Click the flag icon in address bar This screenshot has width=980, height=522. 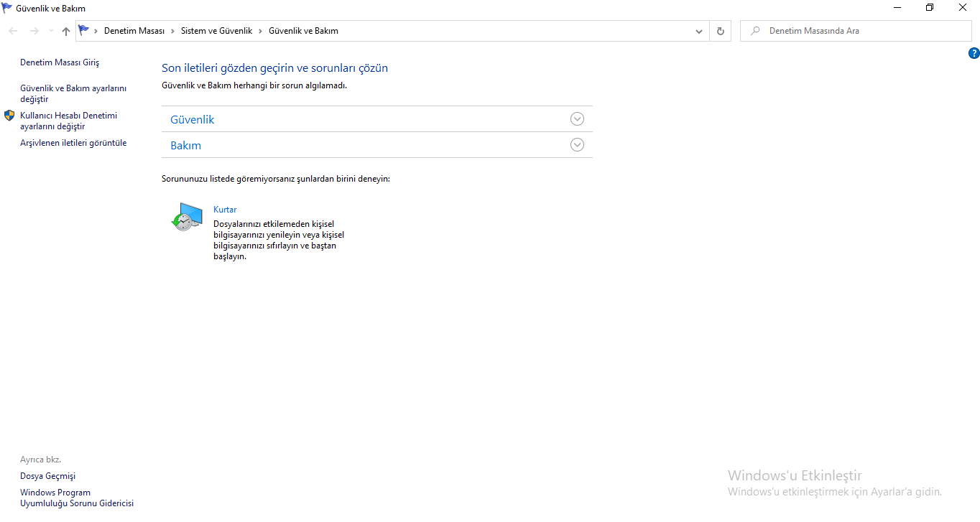click(x=84, y=31)
